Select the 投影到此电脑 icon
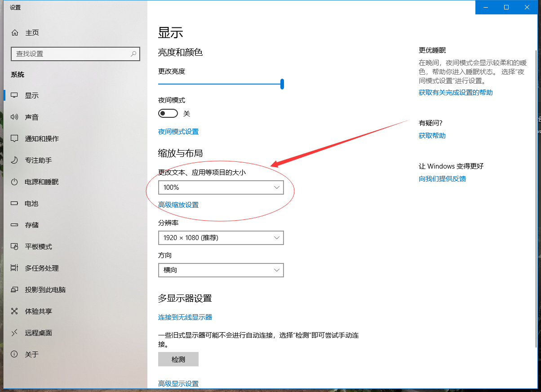Screen dimensions: 541x392 tap(14, 290)
